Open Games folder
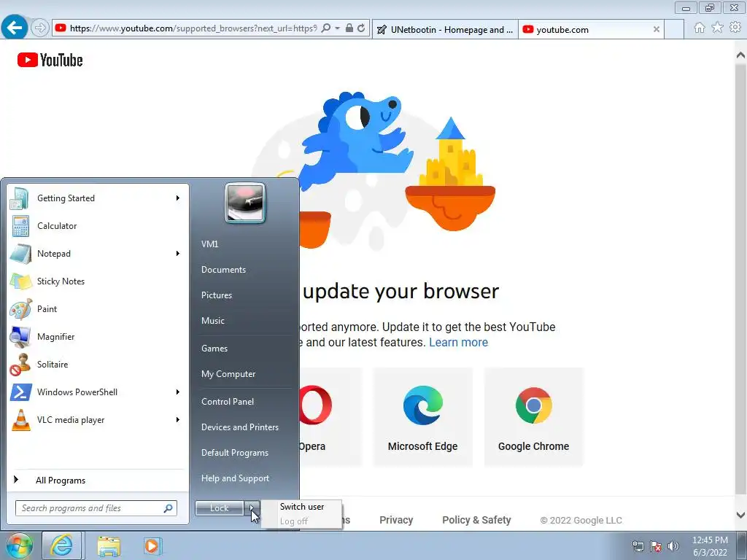This screenshot has height=560, width=747. click(x=214, y=348)
